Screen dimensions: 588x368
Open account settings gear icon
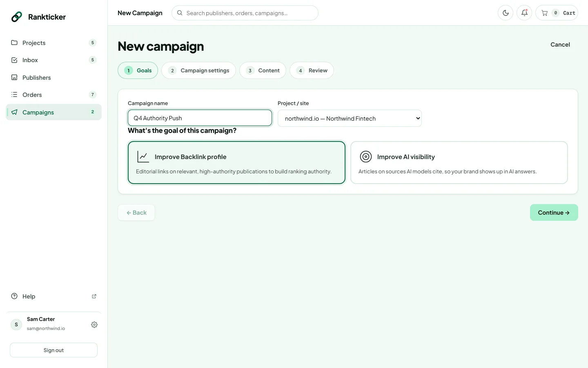(x=94, y=325)
